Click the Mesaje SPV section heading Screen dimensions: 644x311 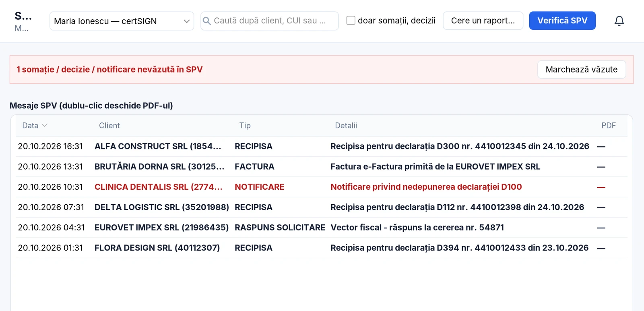[91, 106]
